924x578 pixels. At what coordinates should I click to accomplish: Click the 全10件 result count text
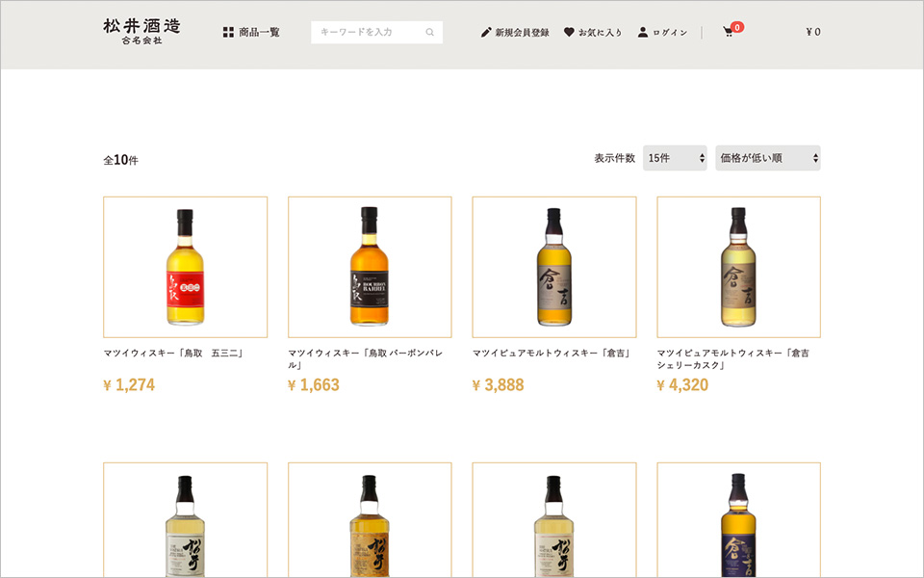point(121,160)
